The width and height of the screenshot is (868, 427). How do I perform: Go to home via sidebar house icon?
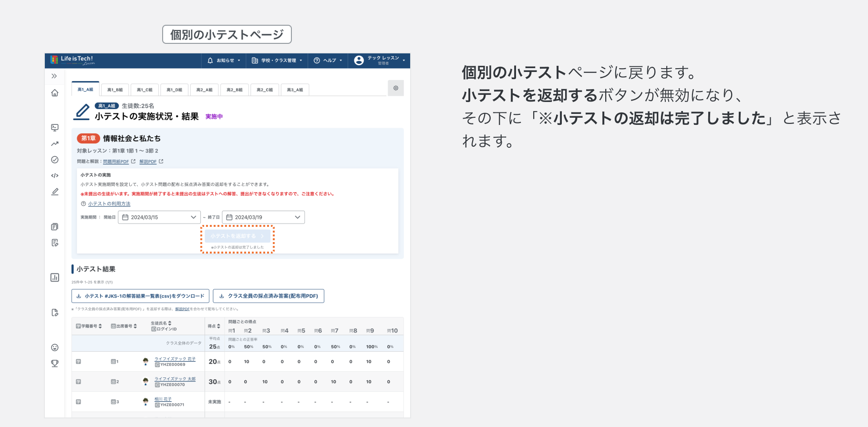click(55, 93)
